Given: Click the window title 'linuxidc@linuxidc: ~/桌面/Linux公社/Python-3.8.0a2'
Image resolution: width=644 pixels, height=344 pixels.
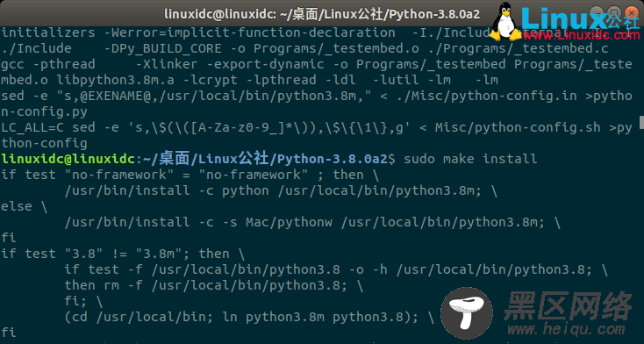Looking at the screenshot, I should (322, 14).
